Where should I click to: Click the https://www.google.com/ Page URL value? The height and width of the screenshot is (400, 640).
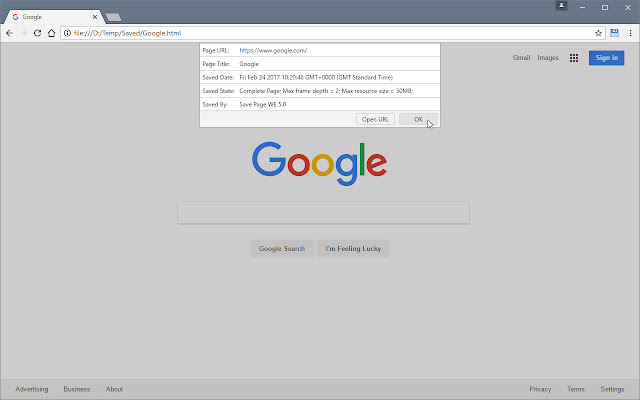point(273,51)
